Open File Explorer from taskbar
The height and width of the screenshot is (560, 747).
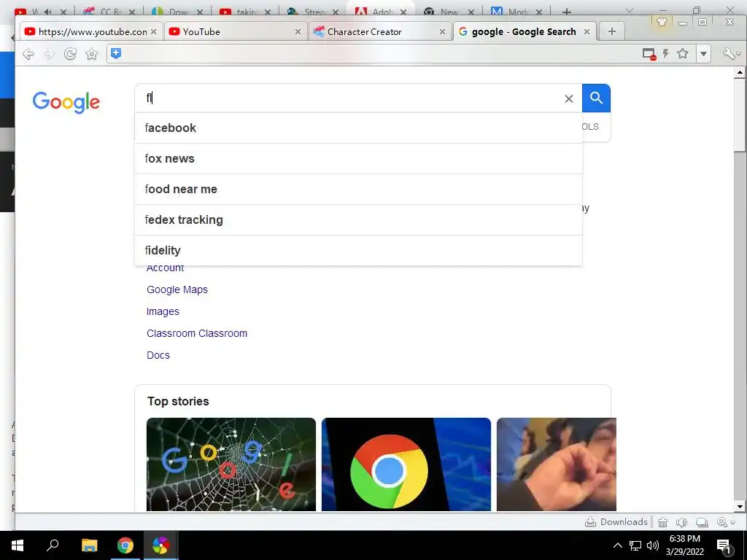[89, 545]
